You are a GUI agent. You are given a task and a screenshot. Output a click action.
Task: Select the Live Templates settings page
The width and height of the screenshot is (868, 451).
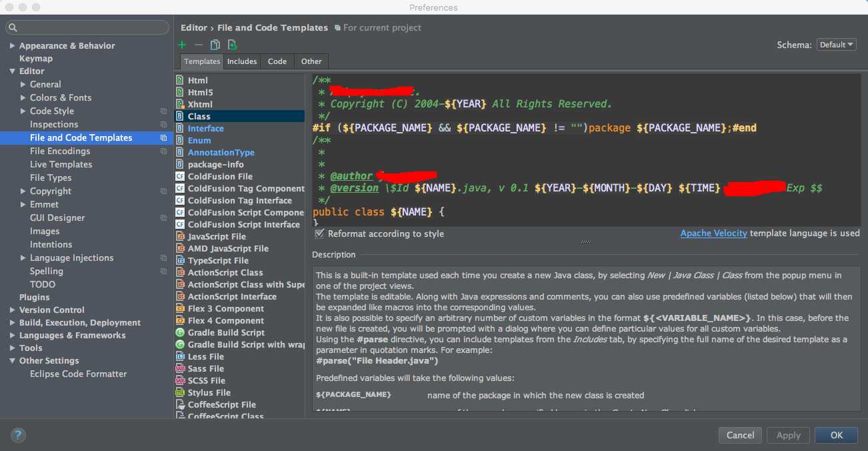point(61,164)
